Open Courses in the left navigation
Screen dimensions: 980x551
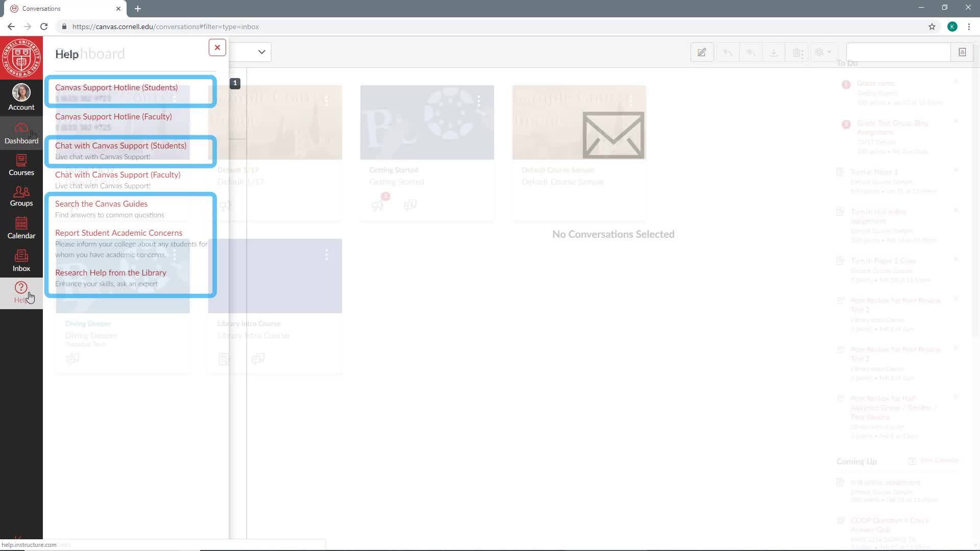pyautogui.click(x=21, y=165)
